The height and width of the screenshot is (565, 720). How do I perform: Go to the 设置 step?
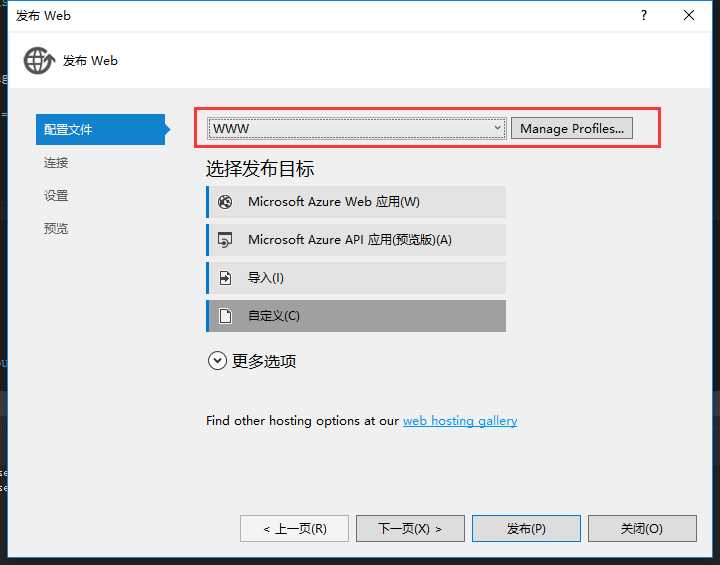pos(56,196)
